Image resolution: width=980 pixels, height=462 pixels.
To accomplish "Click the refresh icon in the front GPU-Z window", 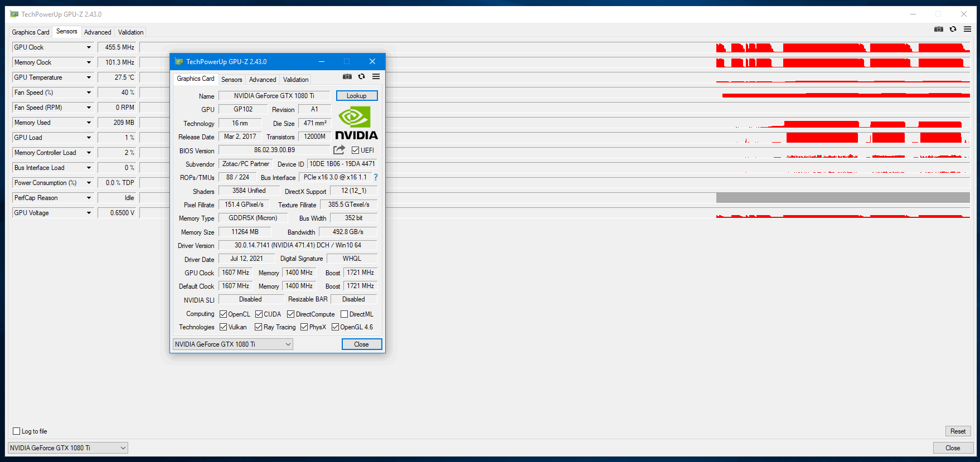I will point(362,76).
